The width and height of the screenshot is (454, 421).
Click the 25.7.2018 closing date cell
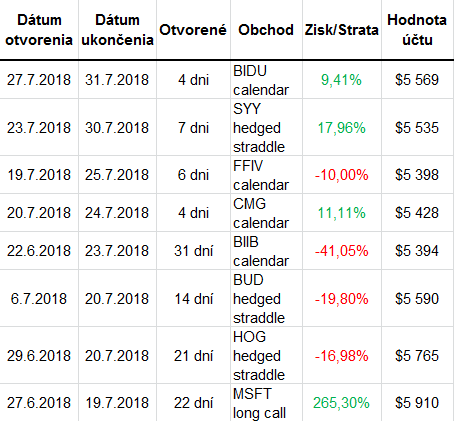tap(117, 175)
